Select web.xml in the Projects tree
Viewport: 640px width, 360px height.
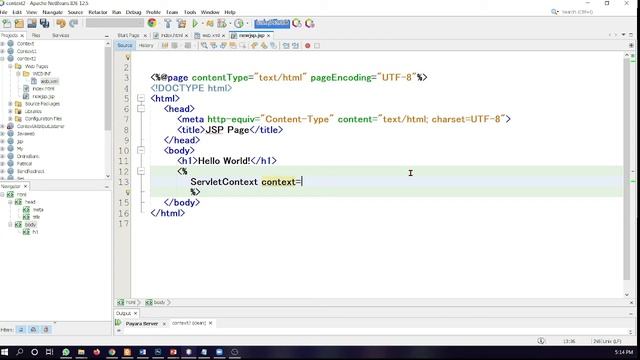(x=49, y=81)
